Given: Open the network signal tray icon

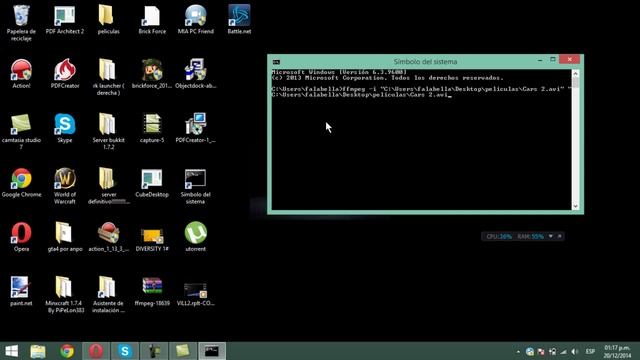Looking at the screenshot, I should 564,351.
